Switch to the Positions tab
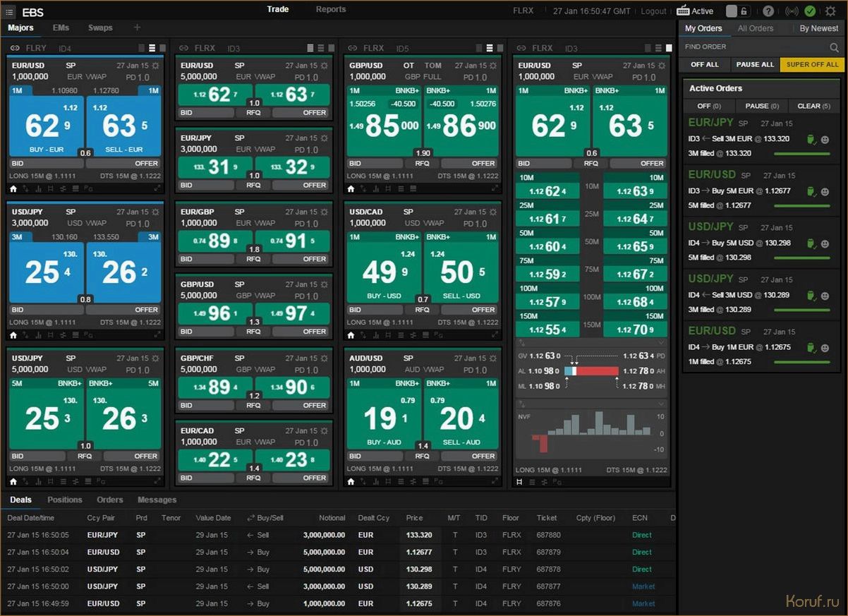The height and width of the screenshot is (616, 848). (65, 500)
